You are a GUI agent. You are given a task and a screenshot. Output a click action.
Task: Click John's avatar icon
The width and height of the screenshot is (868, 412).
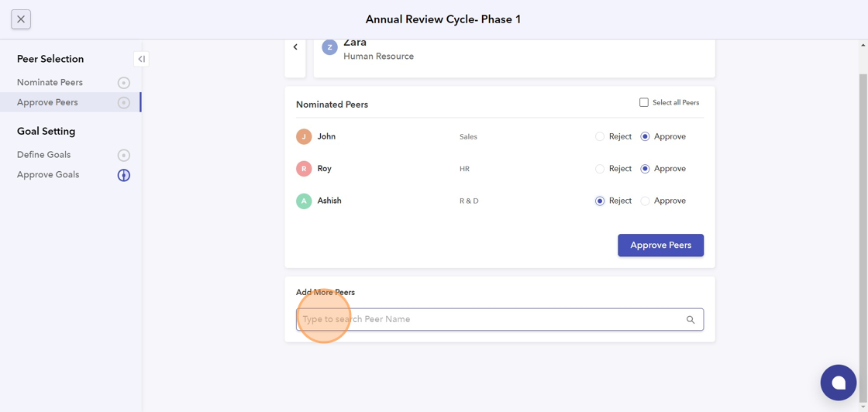tap(304, 137)
